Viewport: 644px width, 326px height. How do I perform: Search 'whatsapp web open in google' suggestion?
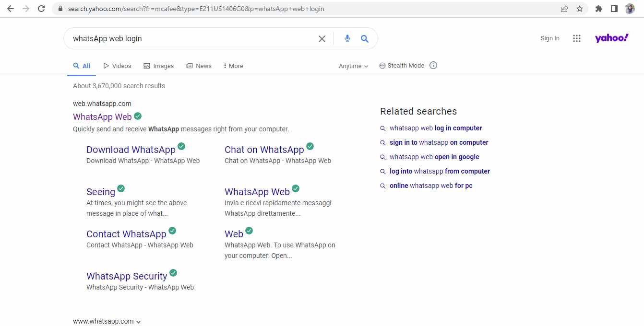click(434, 157)
